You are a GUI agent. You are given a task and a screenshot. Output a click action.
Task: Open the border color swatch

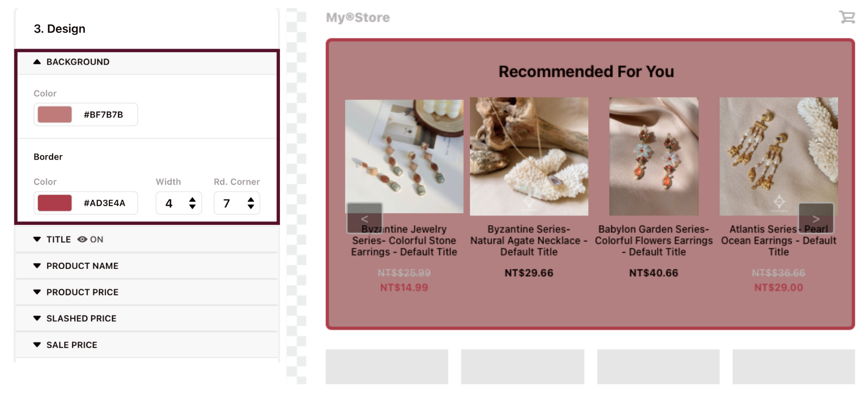[55, 203]
